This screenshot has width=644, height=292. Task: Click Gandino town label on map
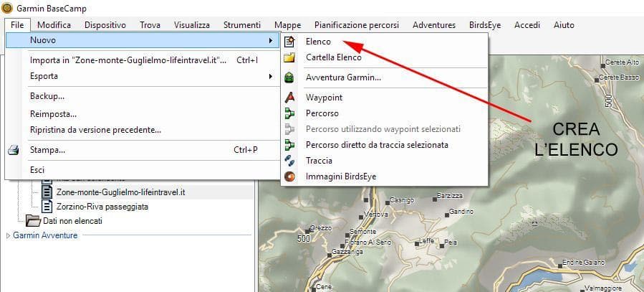pyautogui.click(x=461, y=212)
